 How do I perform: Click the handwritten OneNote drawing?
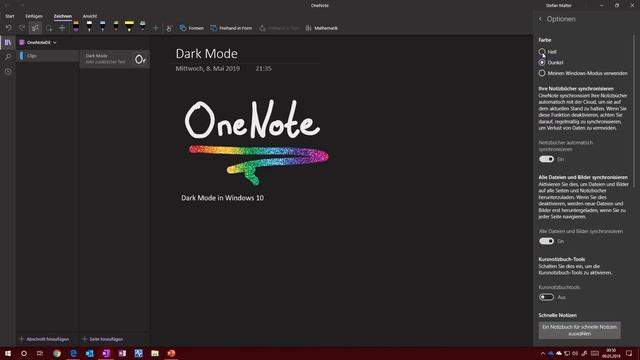point(252,120)
